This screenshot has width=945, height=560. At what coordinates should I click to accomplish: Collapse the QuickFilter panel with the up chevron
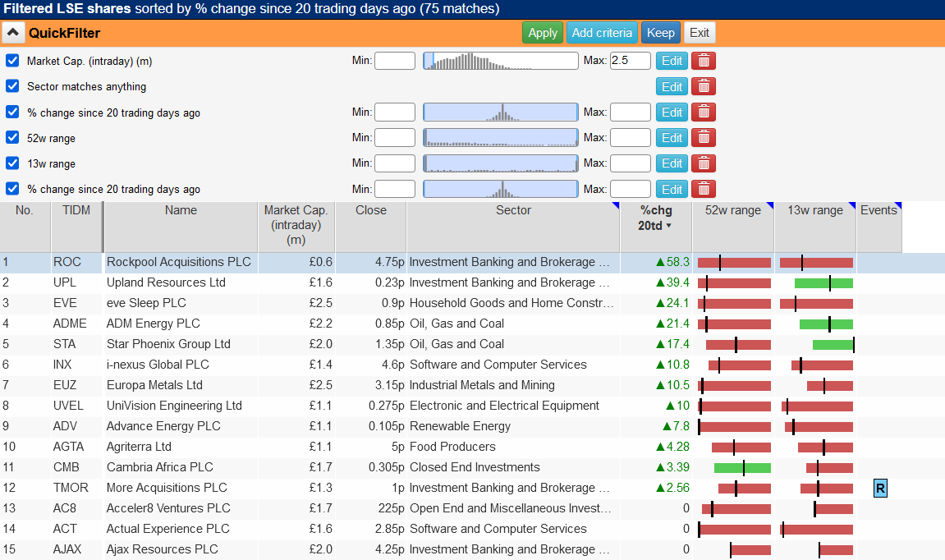tap(12, 33)
